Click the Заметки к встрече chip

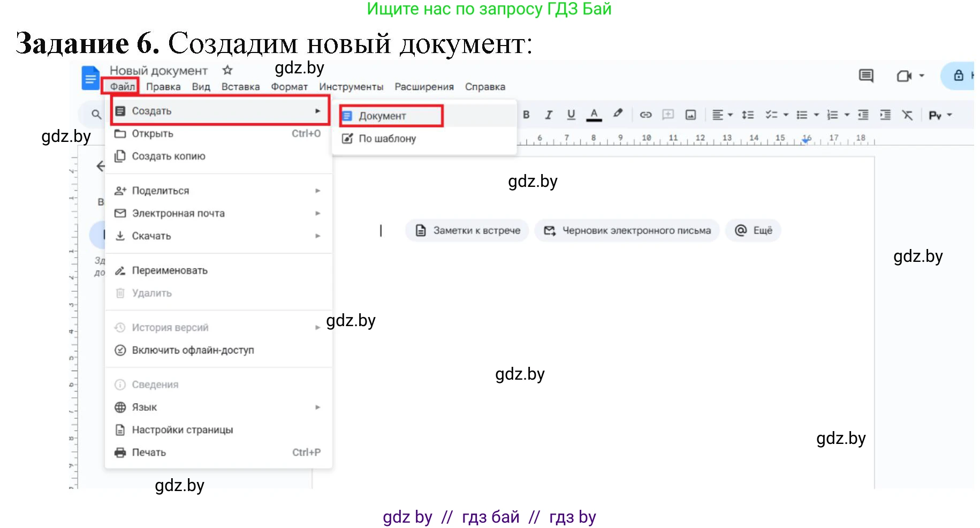click(467, 231)
